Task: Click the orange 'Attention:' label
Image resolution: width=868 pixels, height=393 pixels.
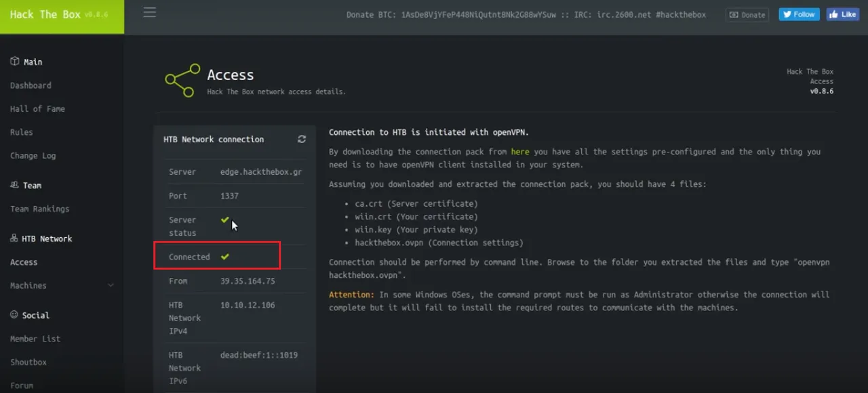Action: click(x=351, y=295)
